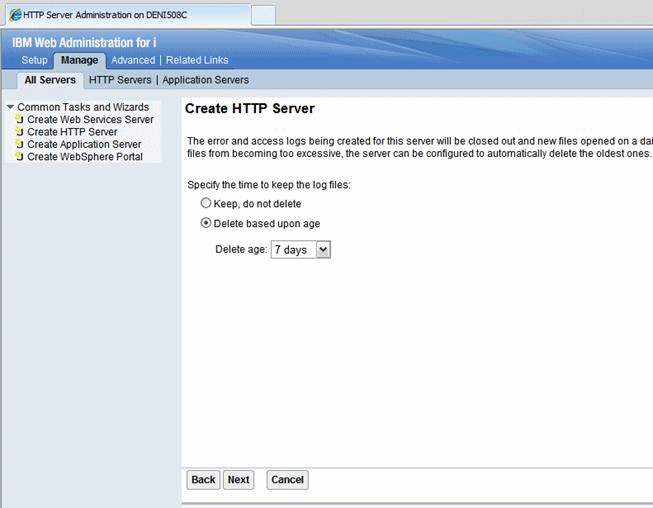The width and height of the screenshot is (653, 508).
Task: Open the Related Links tab
Action: pos(197,60)
